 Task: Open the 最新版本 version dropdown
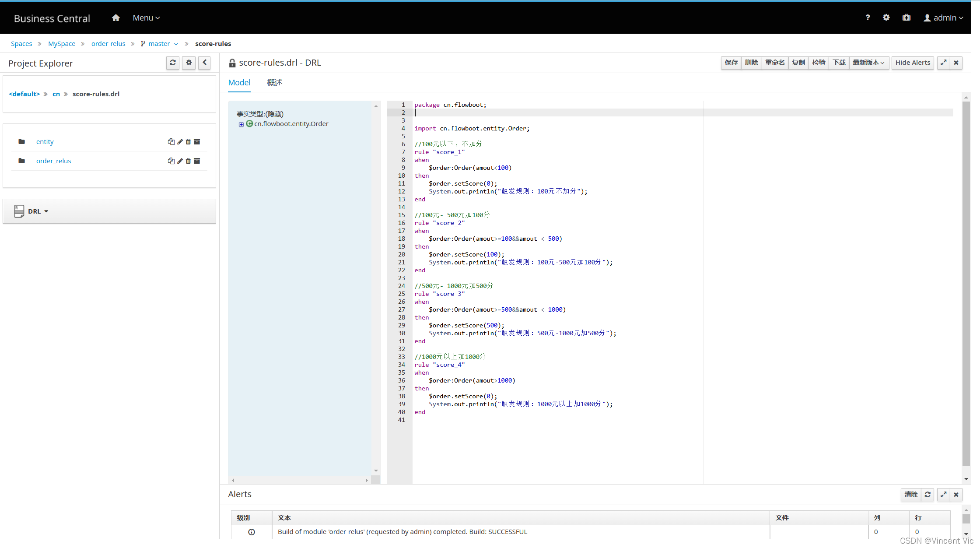(868, 63)
